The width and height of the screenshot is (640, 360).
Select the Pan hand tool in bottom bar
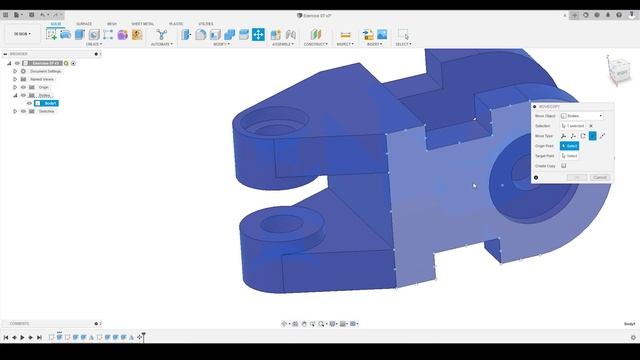pos(304,324)
